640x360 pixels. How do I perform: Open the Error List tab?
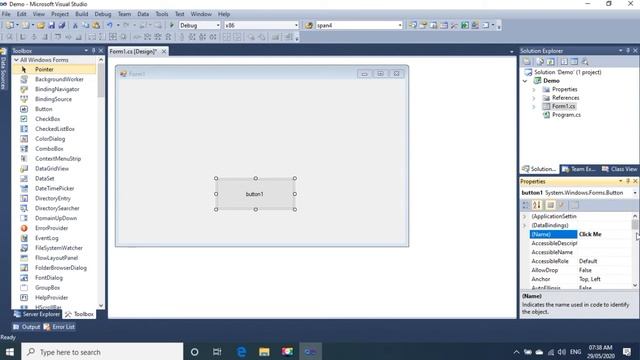tap(59, 327)
